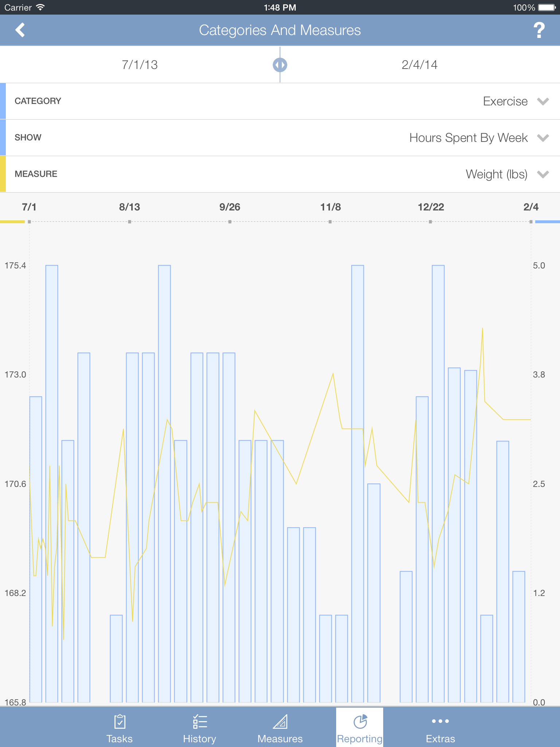Viewport: 560px width, 747px height.
Task: Click the 170.6 weight axis value
Action: (15, 484)
